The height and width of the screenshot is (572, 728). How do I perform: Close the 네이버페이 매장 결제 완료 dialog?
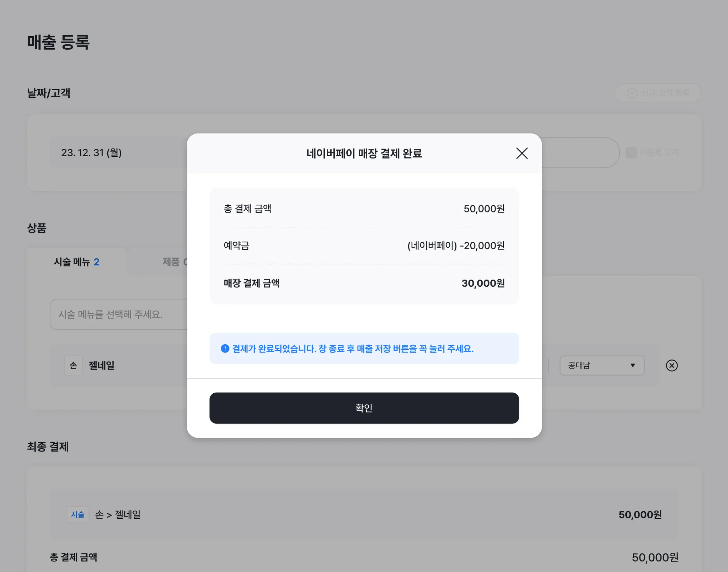[521, 153]
